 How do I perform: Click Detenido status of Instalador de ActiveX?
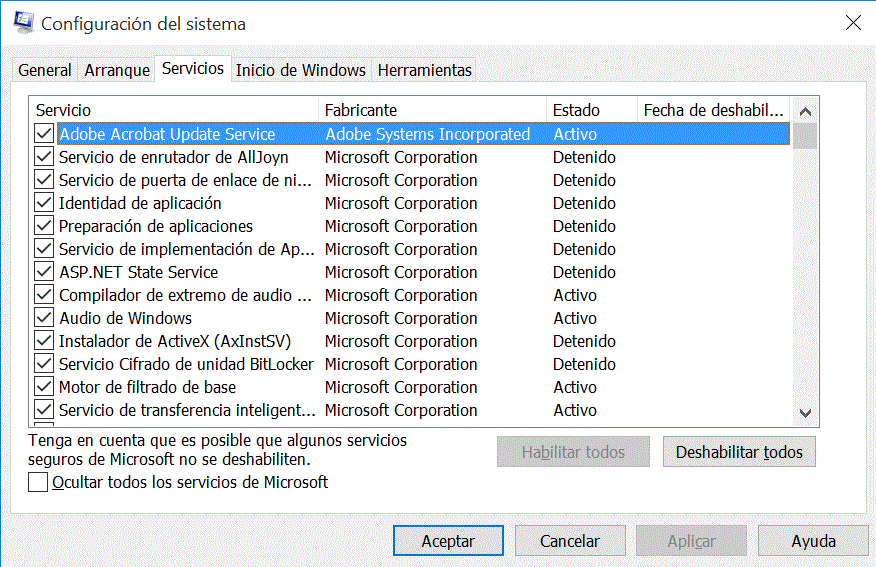click(x=584, y=341)
